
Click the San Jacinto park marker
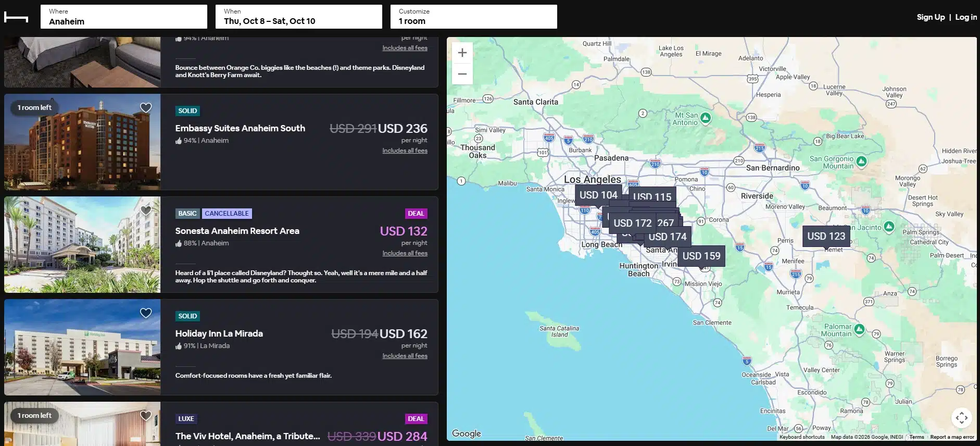(889, 227)
